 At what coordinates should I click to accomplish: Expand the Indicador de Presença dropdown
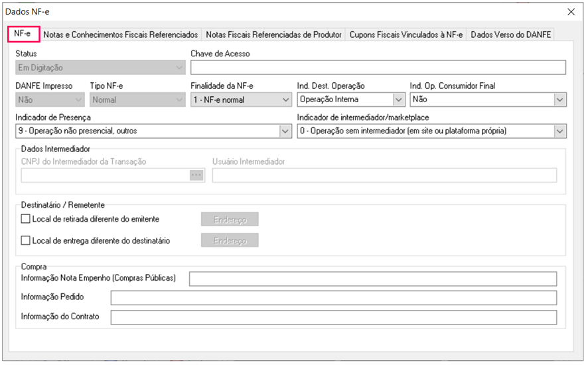click(285, 131)
